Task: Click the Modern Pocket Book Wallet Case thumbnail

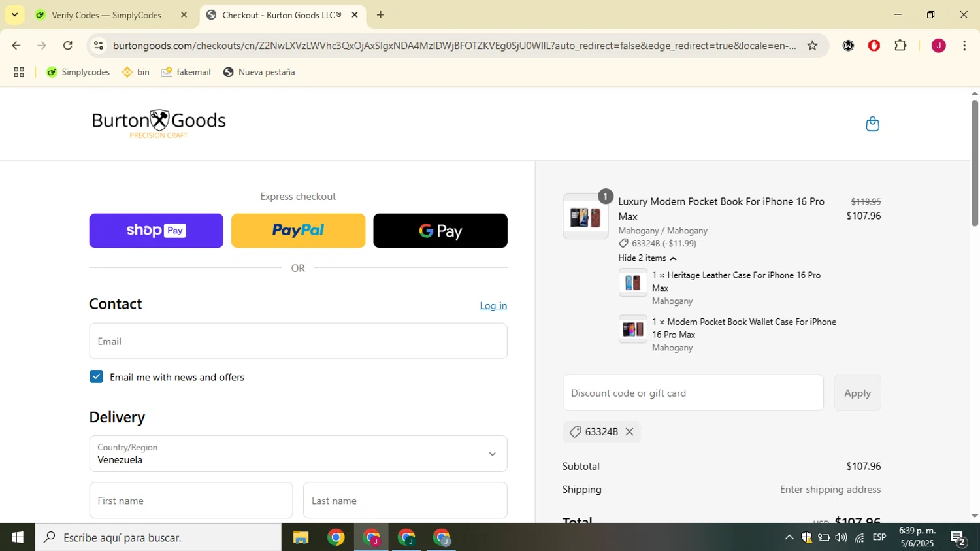Action: (x=632, y=329)
